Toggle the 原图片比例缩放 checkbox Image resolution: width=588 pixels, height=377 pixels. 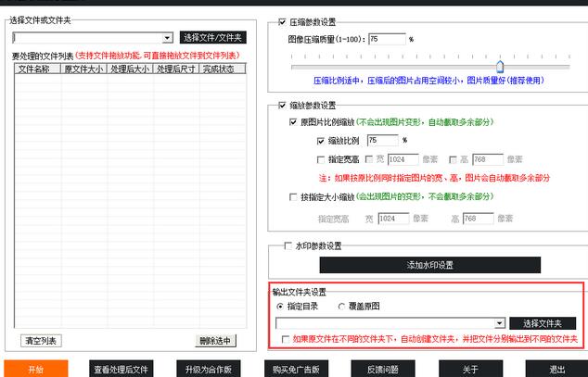pyautogui.click(x=293, y=122)
